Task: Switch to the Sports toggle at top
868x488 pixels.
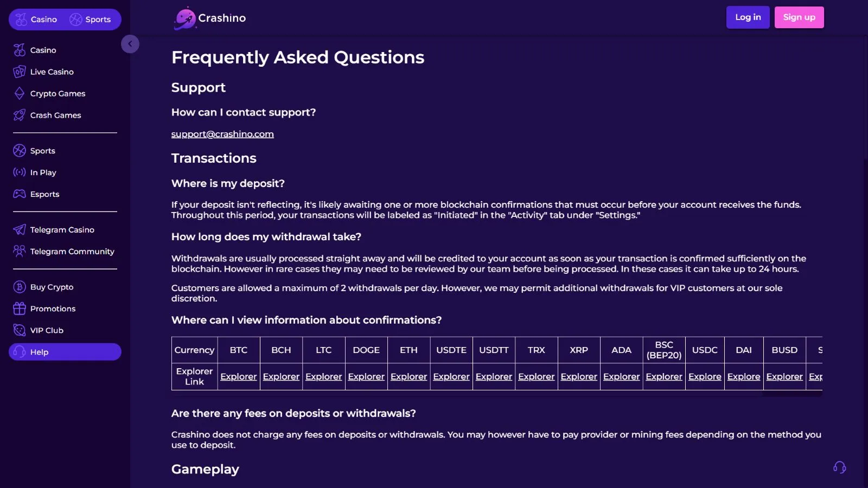Action: [91, 20]
